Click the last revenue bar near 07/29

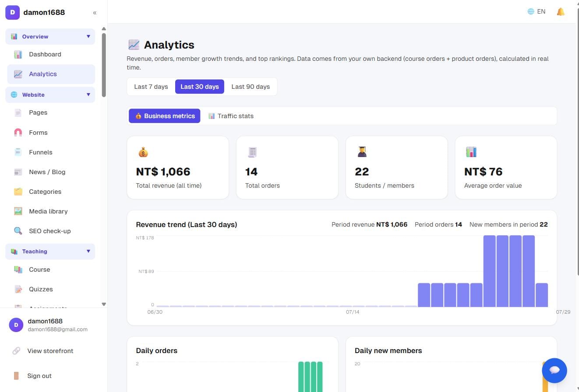pyautogui.click(x=542, y=295)
